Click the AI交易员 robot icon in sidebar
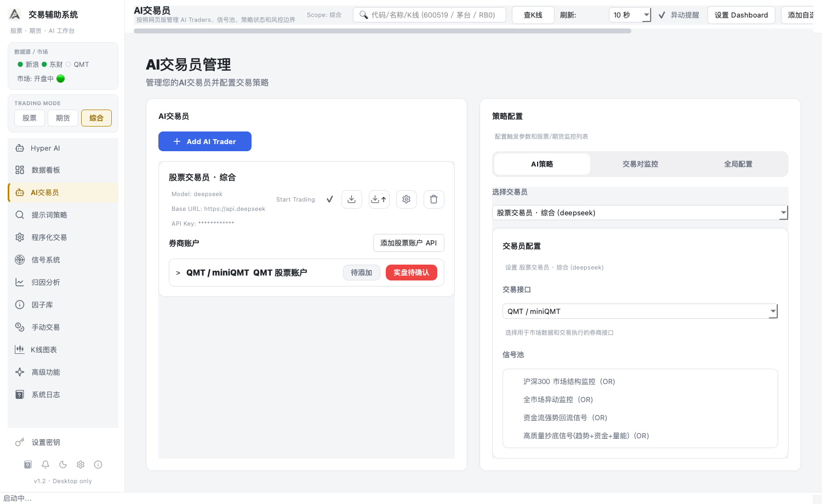 (x=20, y=192)
